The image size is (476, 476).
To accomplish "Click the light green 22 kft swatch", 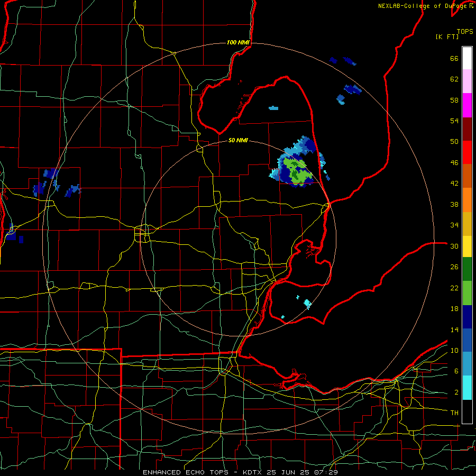I will [x=467, y=293].
